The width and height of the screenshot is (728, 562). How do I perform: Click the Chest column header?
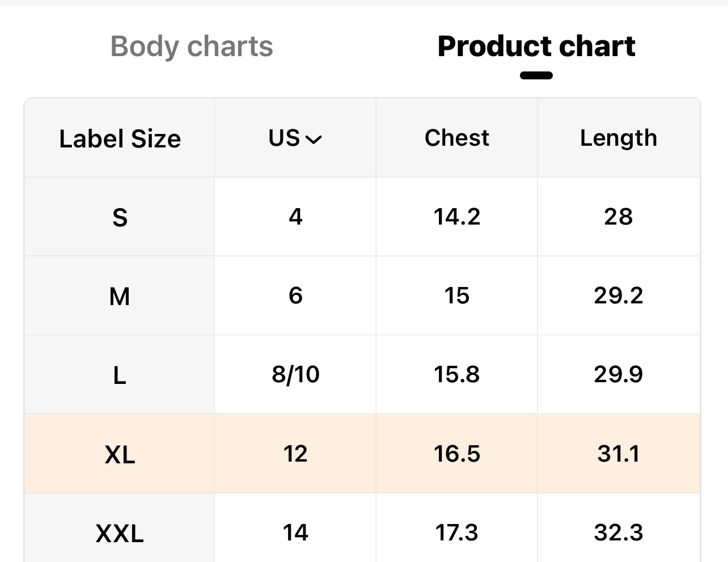(456, 138)
